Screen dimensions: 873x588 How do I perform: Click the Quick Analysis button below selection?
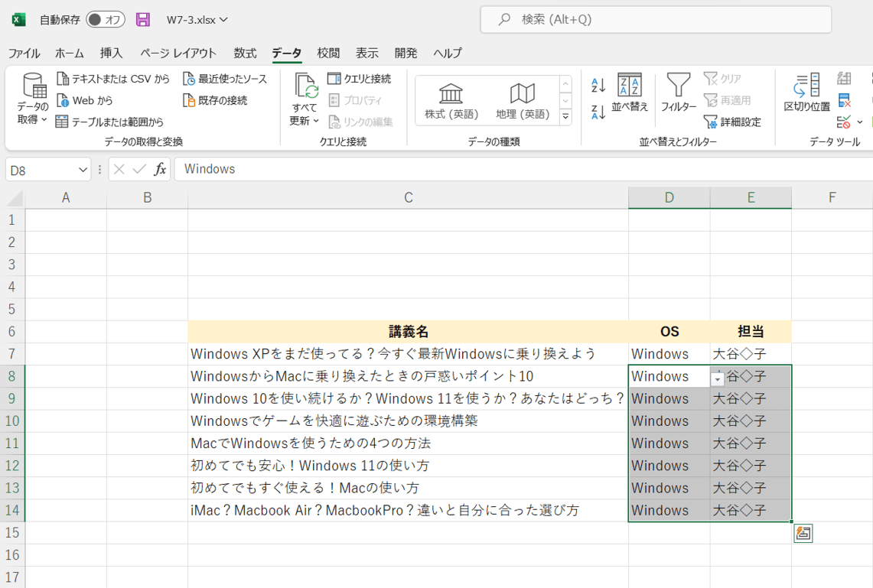pyautogui.click(x=803, y=534)
